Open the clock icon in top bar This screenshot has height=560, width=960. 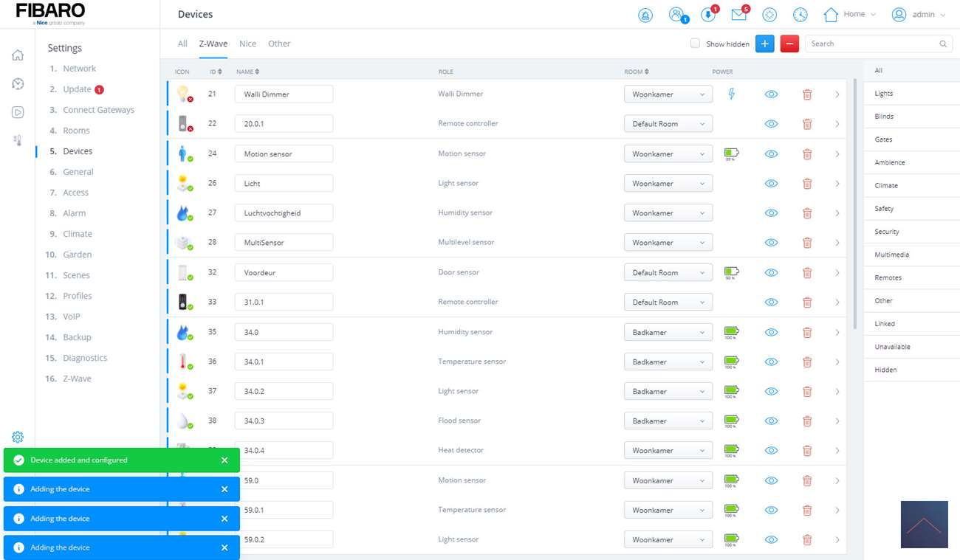tap(800, 15)
